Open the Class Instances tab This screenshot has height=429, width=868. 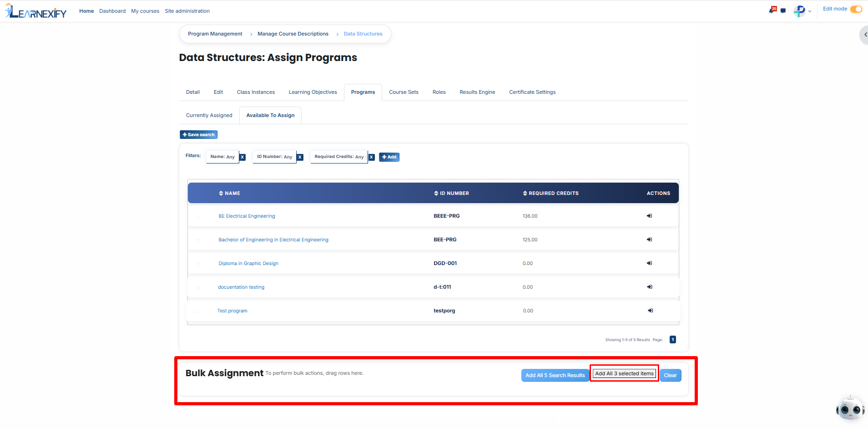click(x=256, y=92)
